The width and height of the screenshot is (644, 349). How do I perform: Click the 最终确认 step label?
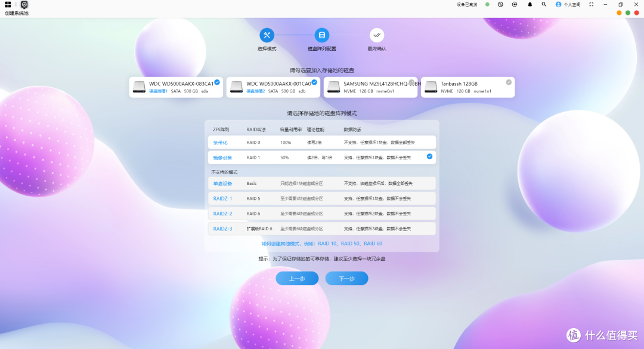pyautogui.click(x=377, y=48)
